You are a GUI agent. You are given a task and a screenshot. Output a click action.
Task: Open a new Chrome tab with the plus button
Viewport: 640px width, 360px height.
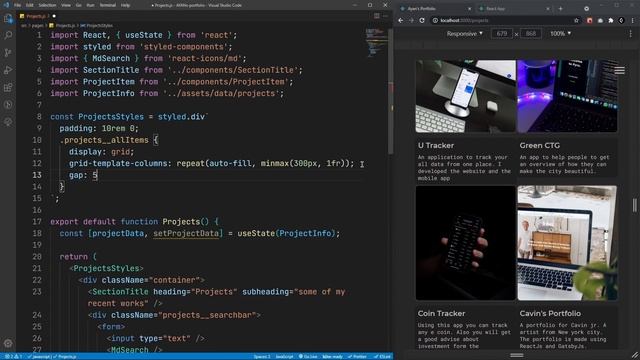point(560,9)
